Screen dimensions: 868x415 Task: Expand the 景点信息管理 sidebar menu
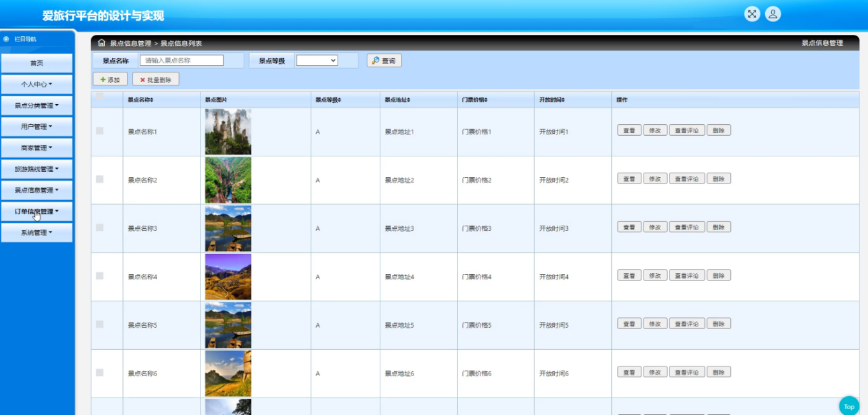tap(37, 190)
